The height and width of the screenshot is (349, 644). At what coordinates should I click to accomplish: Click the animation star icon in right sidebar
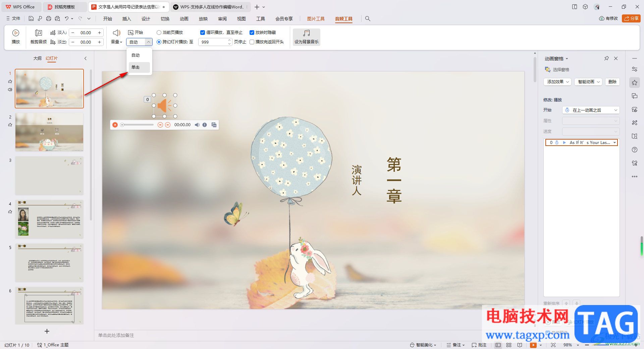[635, 83]
